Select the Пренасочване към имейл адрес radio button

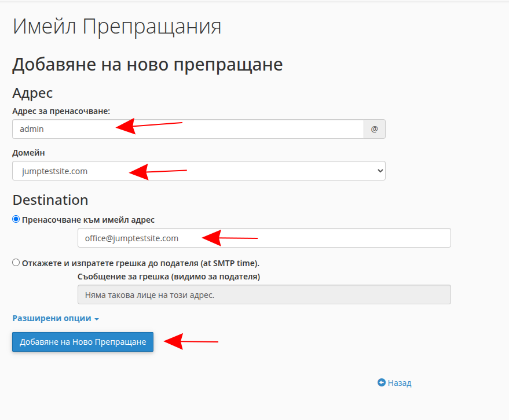pyautogui.click(x=16, y=219)
